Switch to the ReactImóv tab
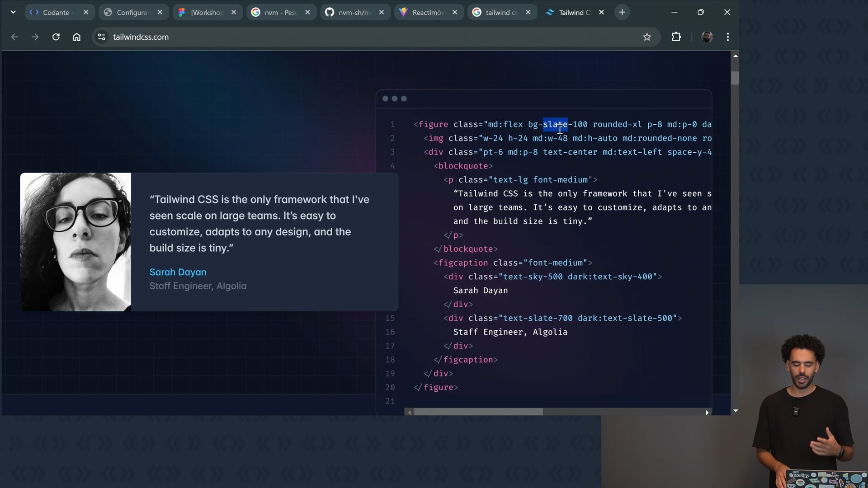Viewport: 868px width, 488px height. 429,12
